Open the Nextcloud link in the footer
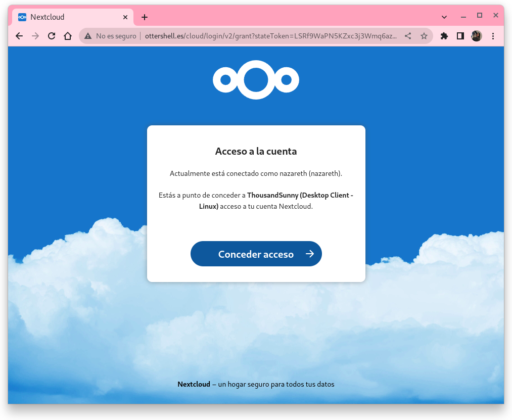Screen dimensions: 512x420 (x=194, y=384)
